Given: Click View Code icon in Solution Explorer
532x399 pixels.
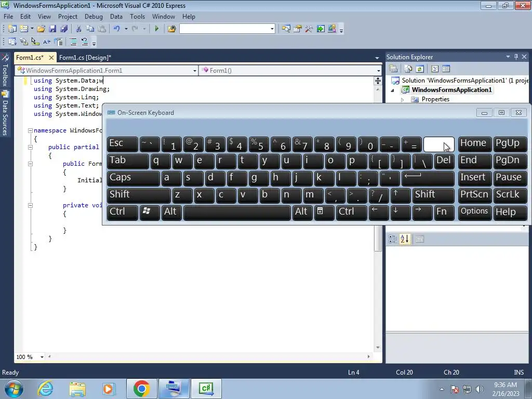Looking at the screenshot, I should (x=435, y=69).
